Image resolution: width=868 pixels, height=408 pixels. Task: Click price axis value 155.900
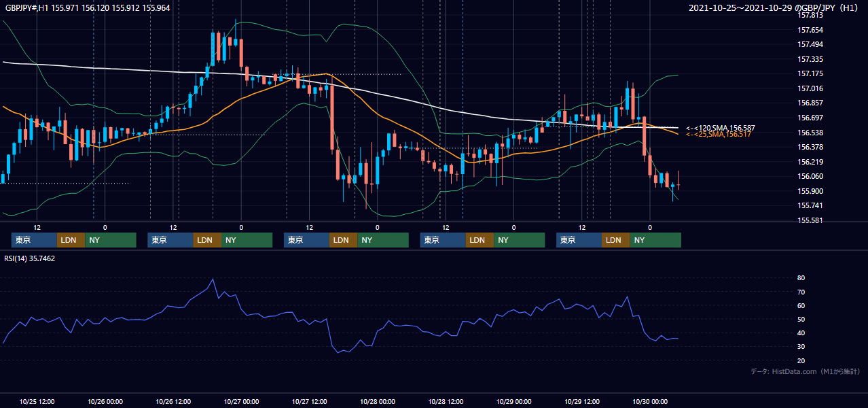pos(810,191)
